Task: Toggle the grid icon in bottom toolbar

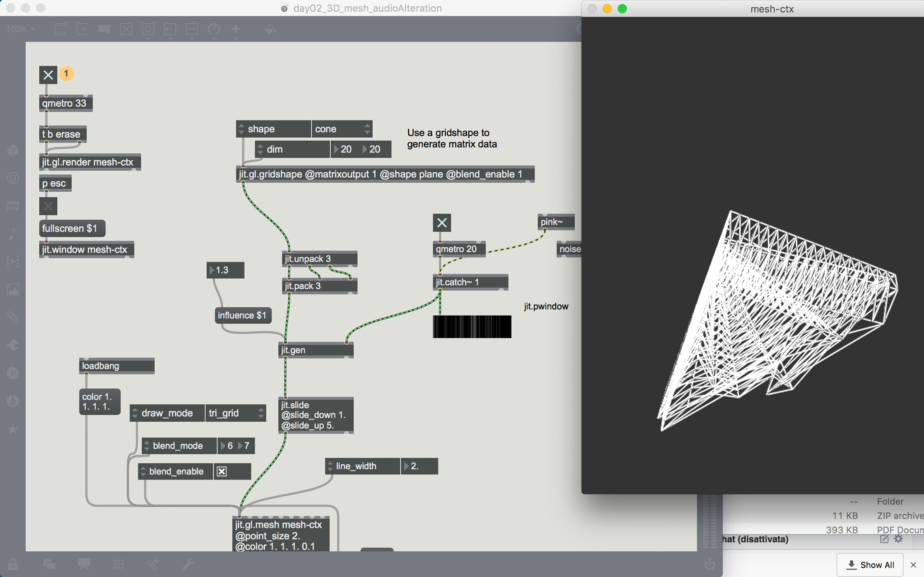Action: tap(119, 564)
